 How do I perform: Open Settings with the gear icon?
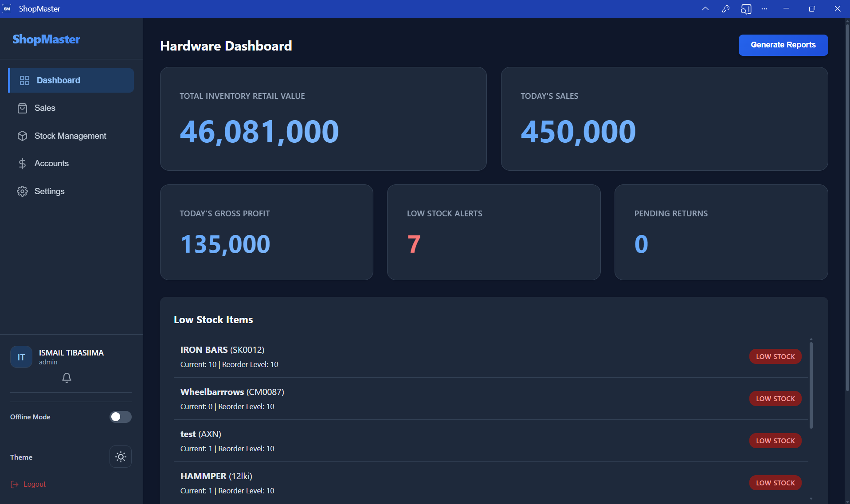point(23,191)
